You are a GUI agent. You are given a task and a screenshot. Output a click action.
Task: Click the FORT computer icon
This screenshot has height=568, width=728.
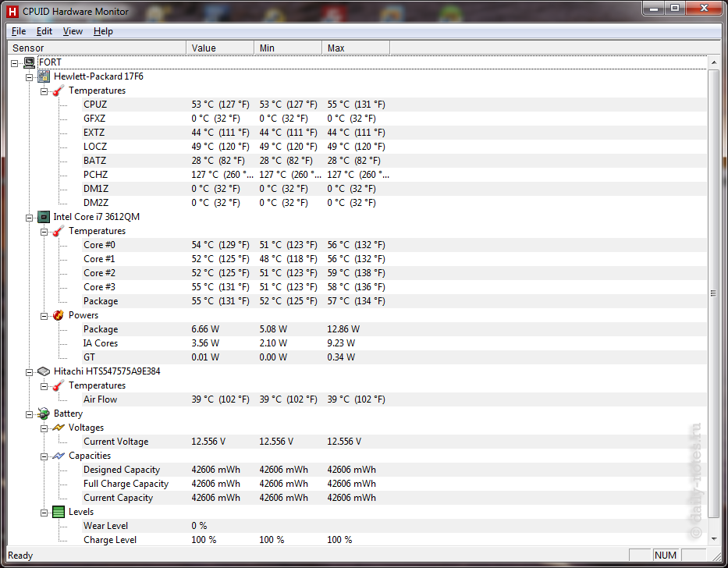[30, 62]
